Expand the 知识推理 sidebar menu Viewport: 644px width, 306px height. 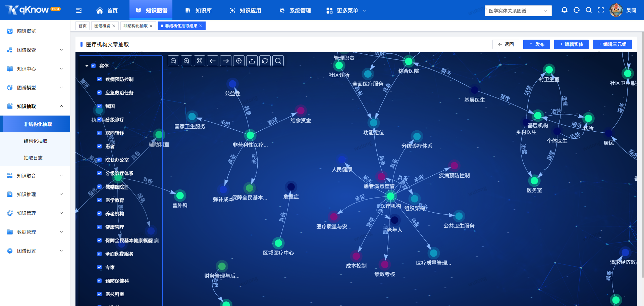coord(35,194)
